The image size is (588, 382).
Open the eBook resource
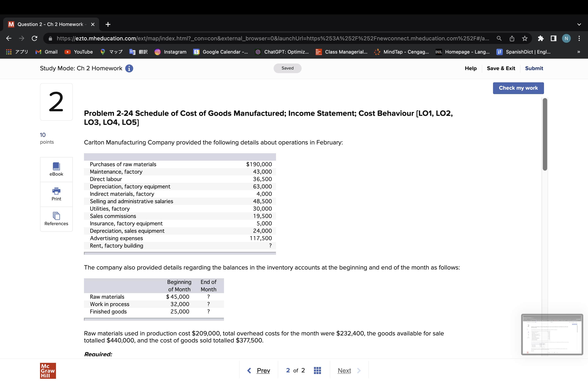click(56, 169)
